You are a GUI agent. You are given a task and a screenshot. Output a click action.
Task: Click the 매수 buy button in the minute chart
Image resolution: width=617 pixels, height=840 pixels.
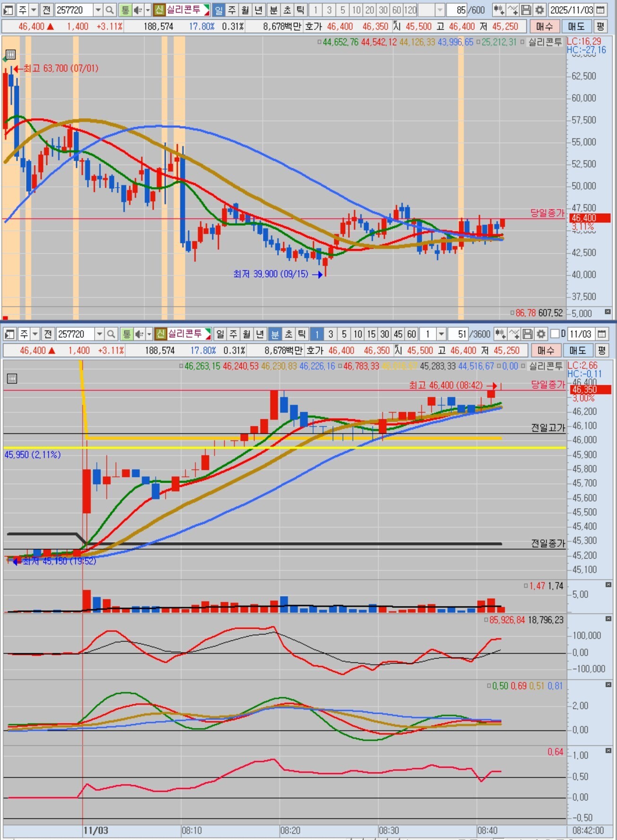tap(546, 351)
